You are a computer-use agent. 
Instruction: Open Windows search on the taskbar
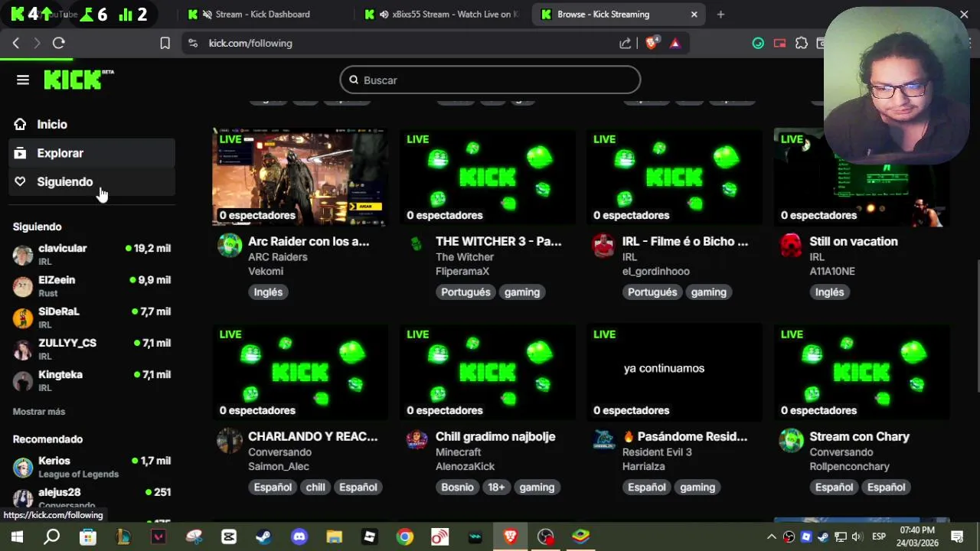coord(52,536)
